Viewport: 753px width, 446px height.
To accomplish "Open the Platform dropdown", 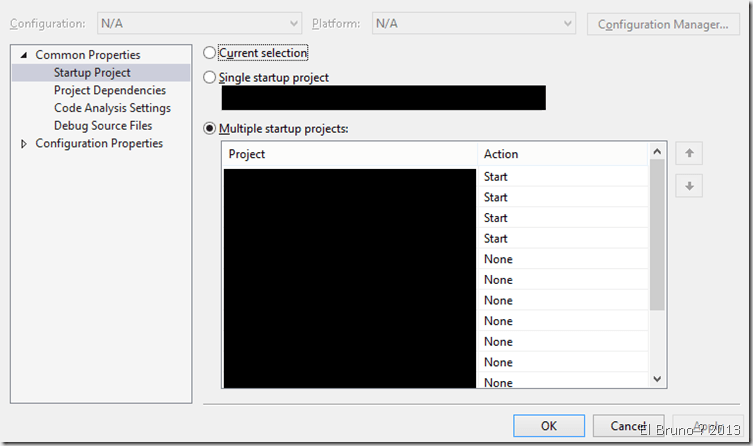I will tap(473, 23).
